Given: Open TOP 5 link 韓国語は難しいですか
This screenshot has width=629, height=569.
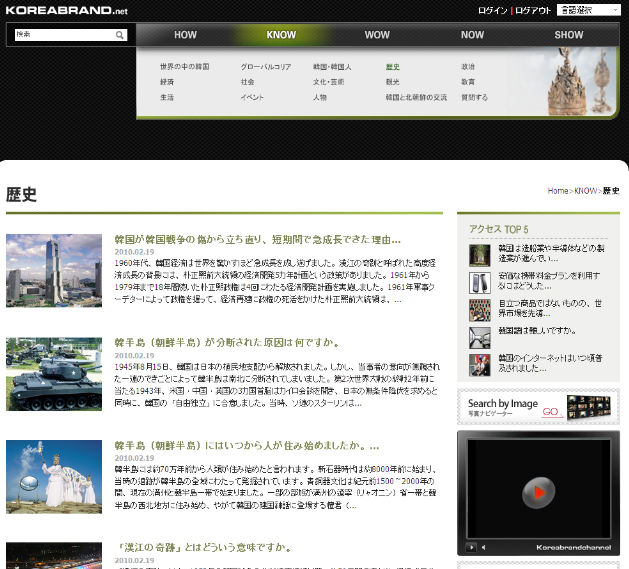Looking at the screenshot, I should [x=537, y=331].
